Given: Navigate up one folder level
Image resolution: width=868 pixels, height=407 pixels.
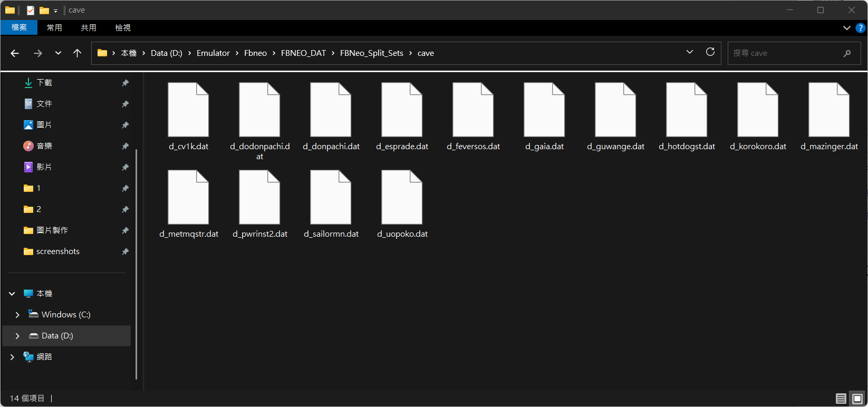Looking at the screenshot, I should click(x=77, y=53).
